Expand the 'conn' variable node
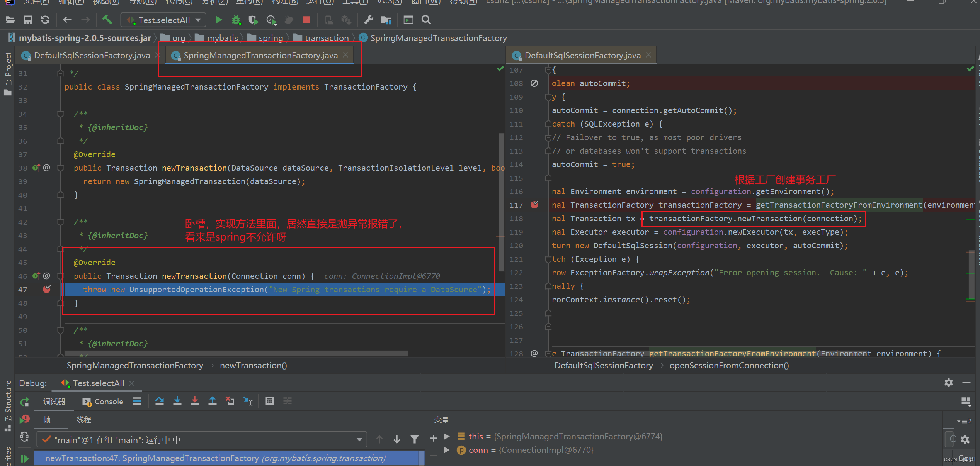The height and width of the screenshot is (466, 980). [447, 450]
